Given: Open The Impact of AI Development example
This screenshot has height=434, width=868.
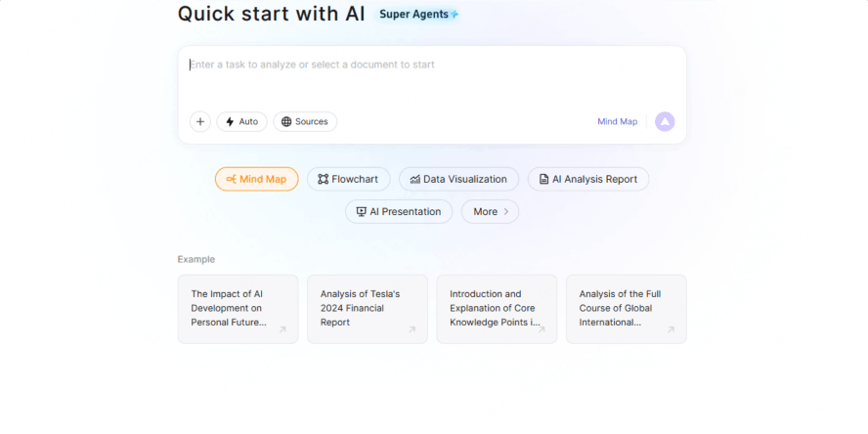Looking at the screenshot, I should [230, 307].
